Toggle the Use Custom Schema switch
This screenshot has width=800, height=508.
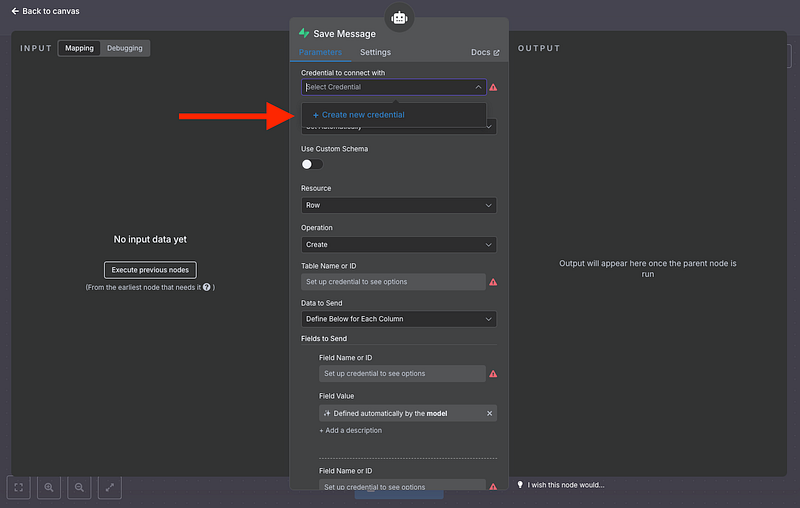tap(312, 164)
